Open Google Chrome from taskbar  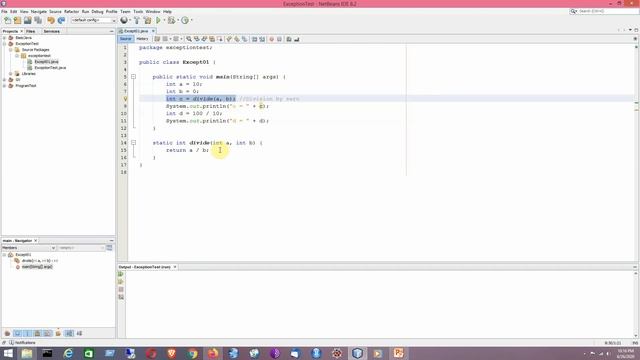(x=192, y=353)
